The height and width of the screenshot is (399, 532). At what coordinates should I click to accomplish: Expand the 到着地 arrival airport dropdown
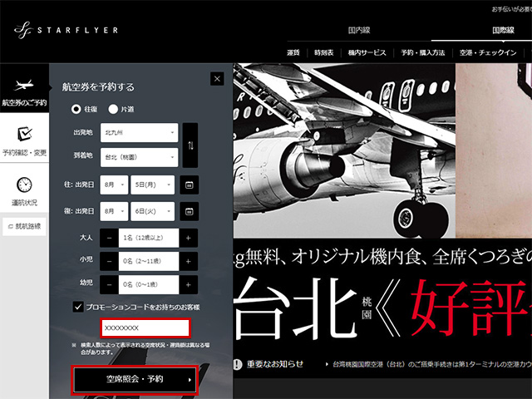click(138, 158)
